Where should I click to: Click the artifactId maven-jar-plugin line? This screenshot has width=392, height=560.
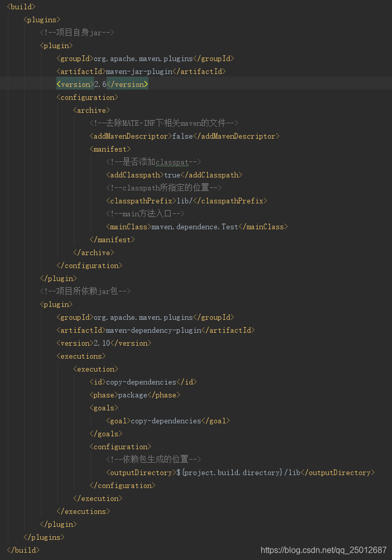click(141, 71)
